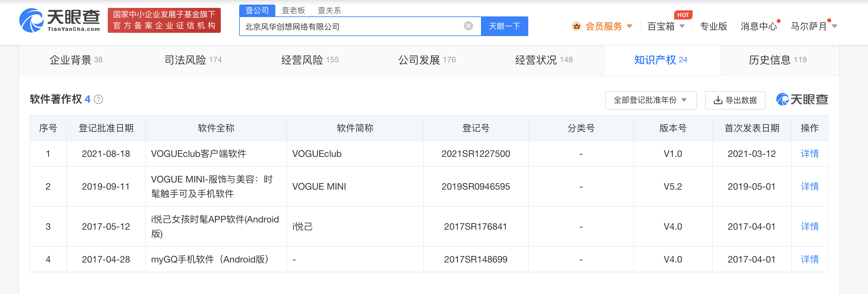This screenshot has width=868, height=294.
Task: Click the version cell V5.2
Action: tap(673, 186)
